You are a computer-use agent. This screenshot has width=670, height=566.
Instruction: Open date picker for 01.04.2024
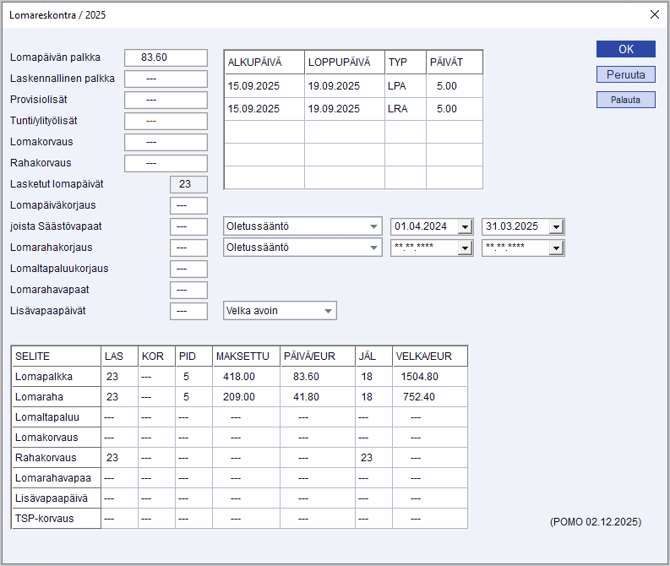[x=464, y=226]
